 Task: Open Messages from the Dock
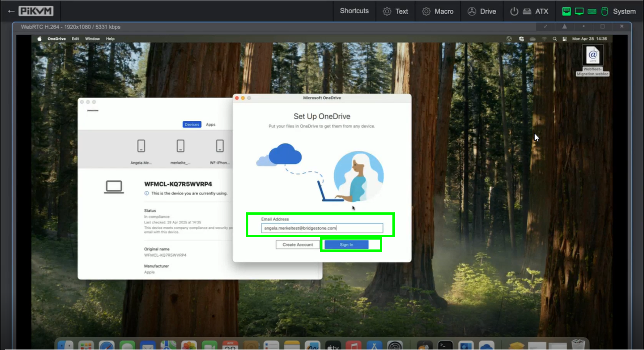127,346
